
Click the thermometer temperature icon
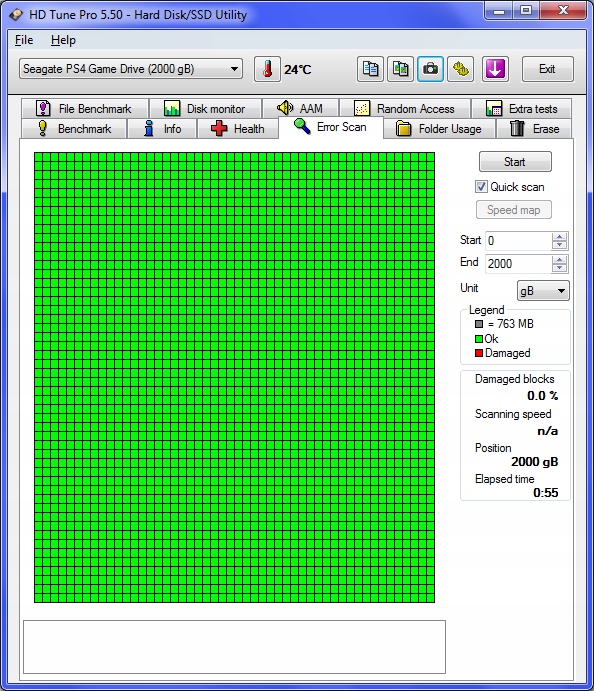point(267,69)
